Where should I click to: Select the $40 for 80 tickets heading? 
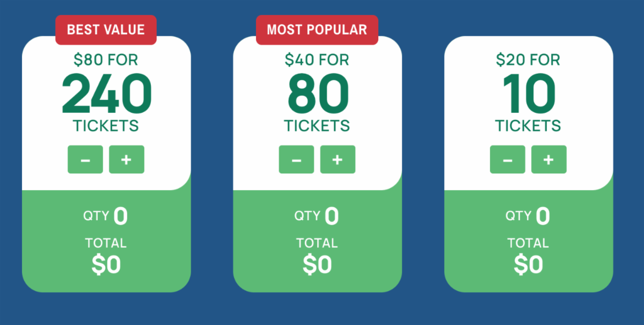pos(317,60)
